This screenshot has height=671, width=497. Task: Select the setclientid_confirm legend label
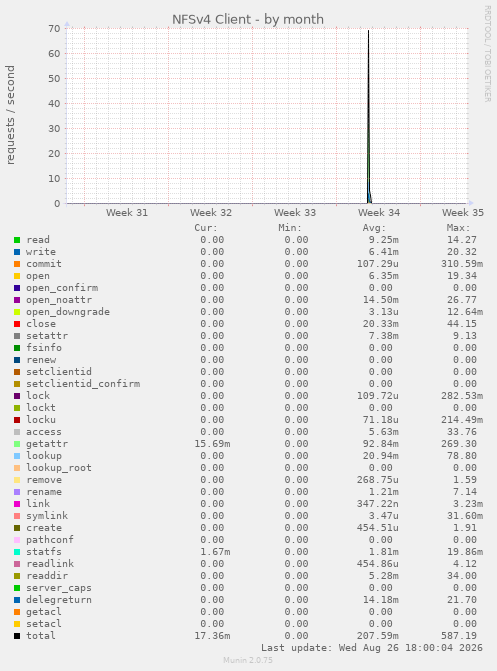point(83,384)
